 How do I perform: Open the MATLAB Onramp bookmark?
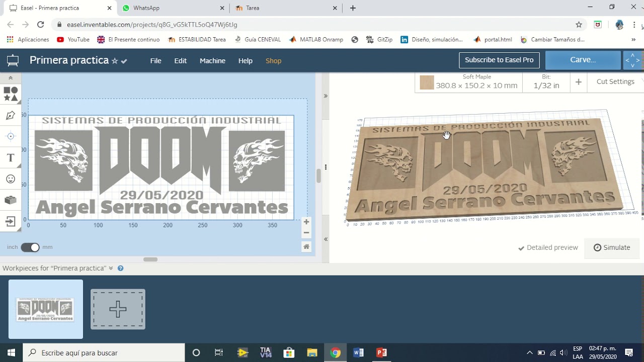(316, 39)
